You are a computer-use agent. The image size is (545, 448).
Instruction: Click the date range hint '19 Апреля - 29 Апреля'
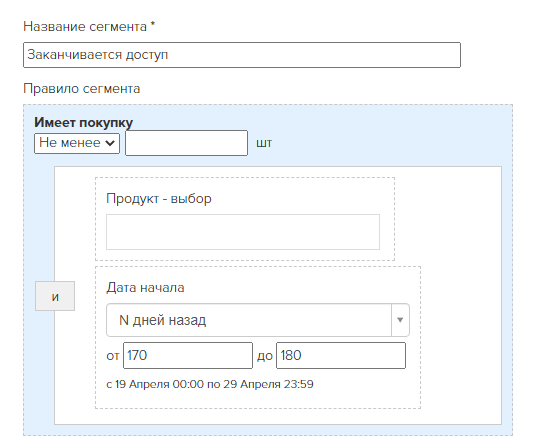(210, 384)
